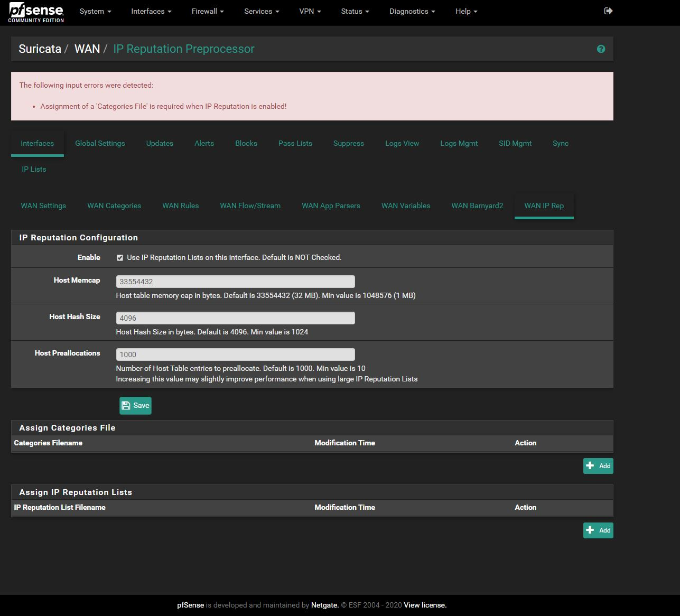Viewport: 680px width, 616px height.
Task: Switch to the Global Settings tab
Action: point(100,143)
